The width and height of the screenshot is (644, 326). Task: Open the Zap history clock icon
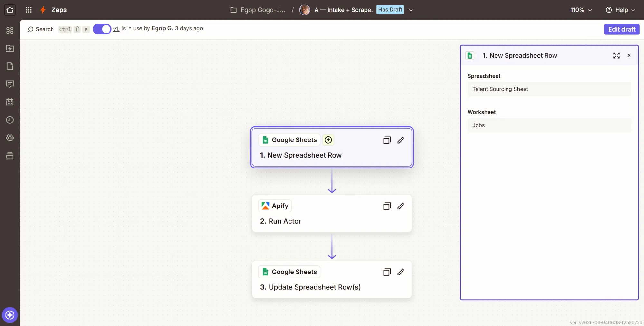10,120
